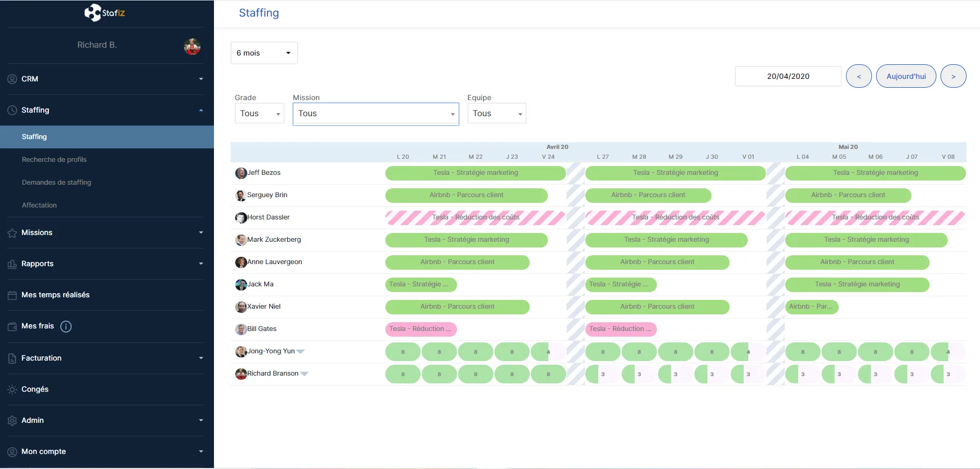Click Jeff Bezos avatar photo

pyautogui.click(x=241, y=173)
